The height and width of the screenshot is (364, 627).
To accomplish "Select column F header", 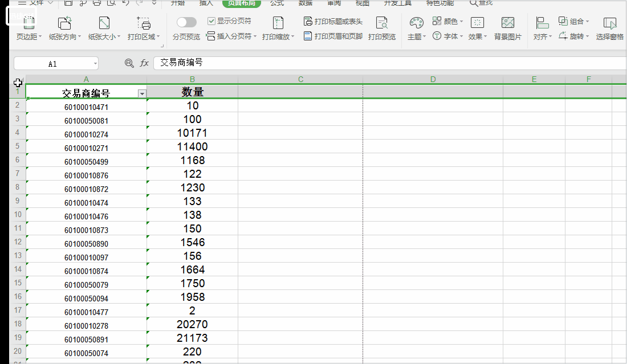I will [x=588, y=79].
